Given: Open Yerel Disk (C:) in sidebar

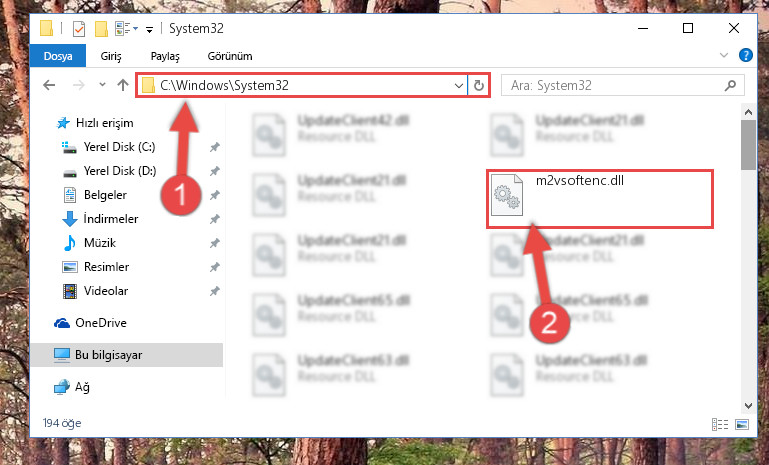Looking at the screenshot, I should click(x=119, y=147).
